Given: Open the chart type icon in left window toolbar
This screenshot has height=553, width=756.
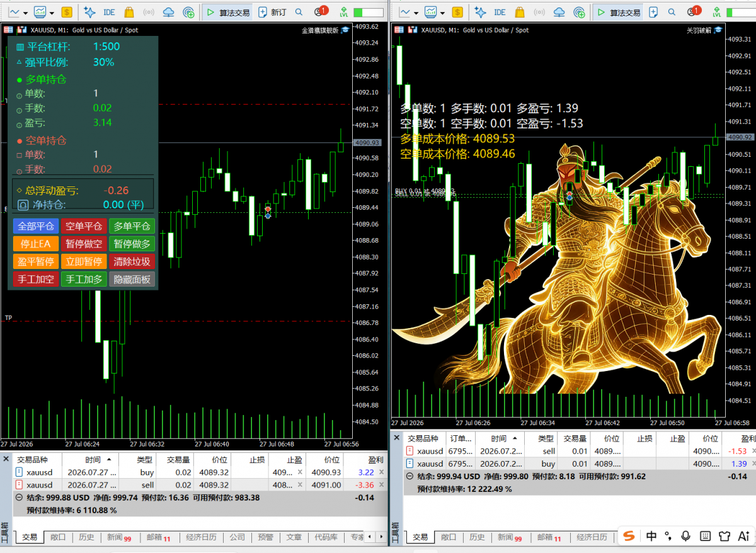Looking at the screenshot, I should pyautogui.click(x=14, y=12).
